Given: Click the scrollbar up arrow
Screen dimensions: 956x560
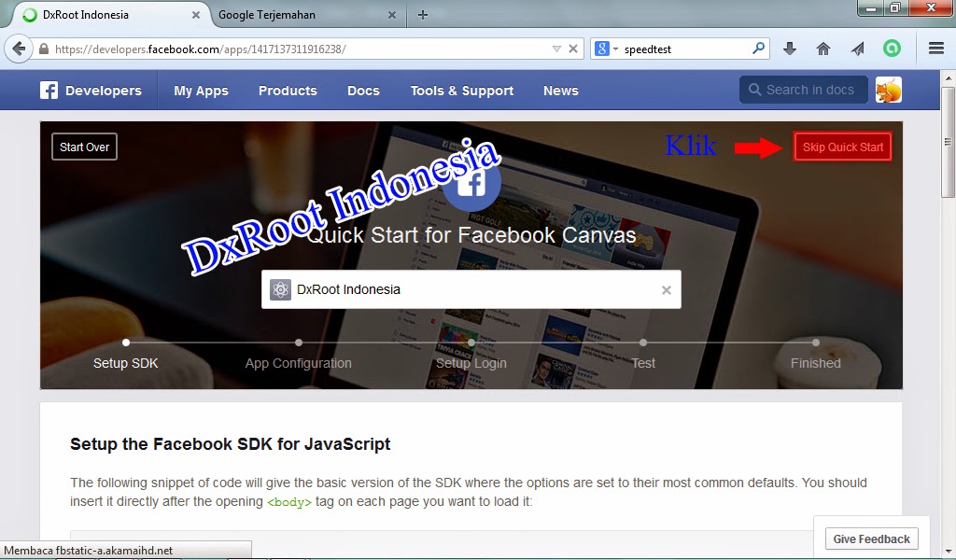Looking at the screenshot, I should [948, 78].
